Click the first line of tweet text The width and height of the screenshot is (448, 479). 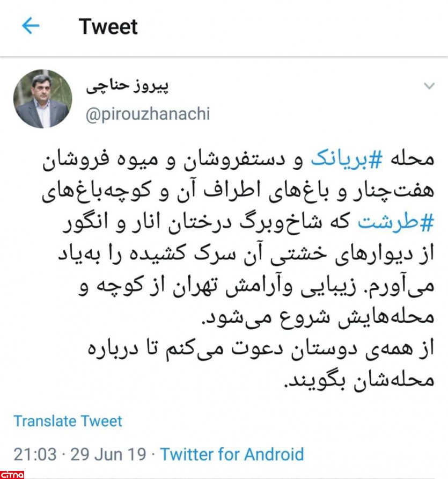(x=238, y=160)
